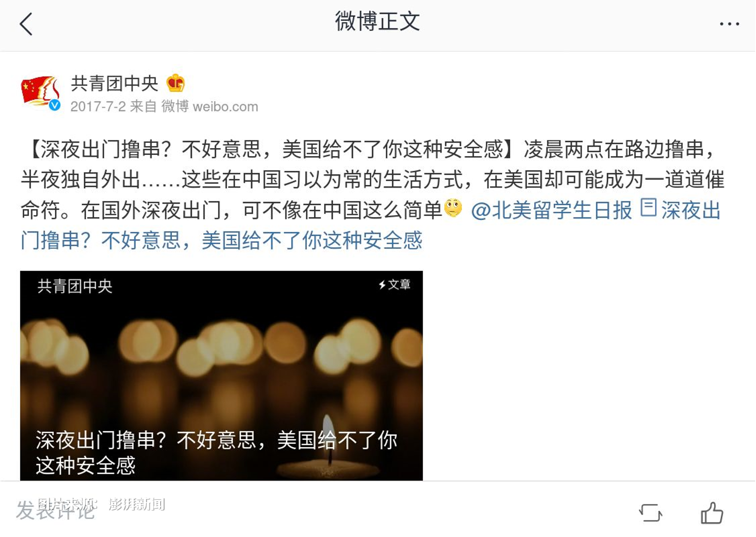This screenshot has height=537, width=756.
Task: Tap the gold crown membership badge
Action: tap(176, 83)
